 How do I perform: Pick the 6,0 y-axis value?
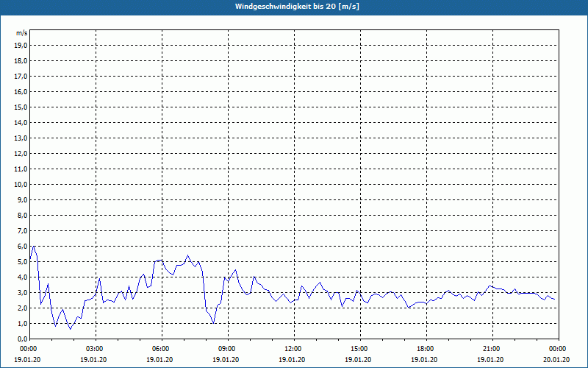click(x=22, y=247)
